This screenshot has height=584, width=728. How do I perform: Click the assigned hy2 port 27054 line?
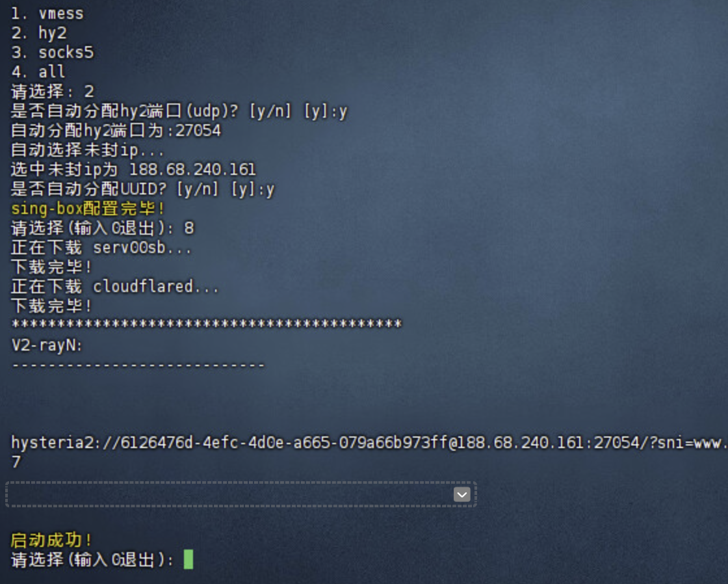(x=116, y=131)
